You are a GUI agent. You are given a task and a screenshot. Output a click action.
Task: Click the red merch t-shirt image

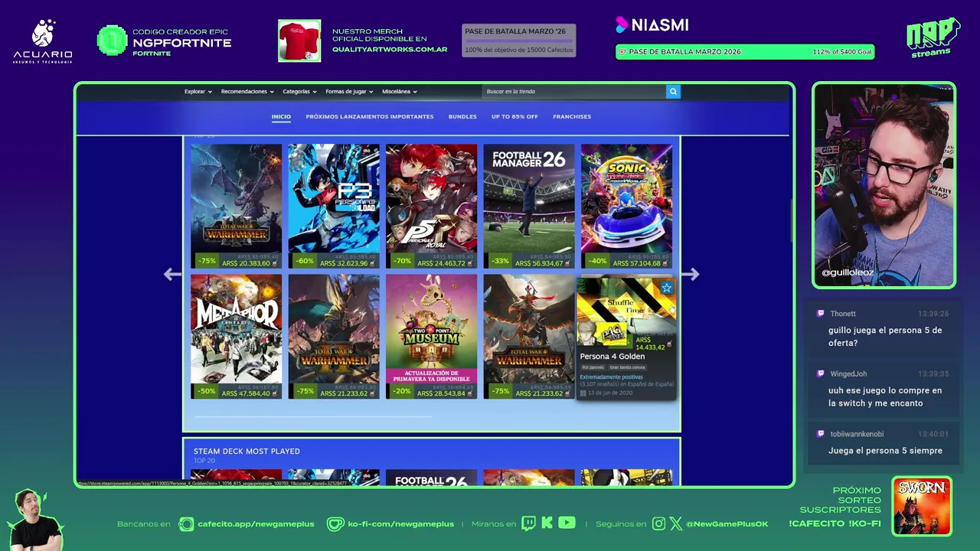point(299,41)
